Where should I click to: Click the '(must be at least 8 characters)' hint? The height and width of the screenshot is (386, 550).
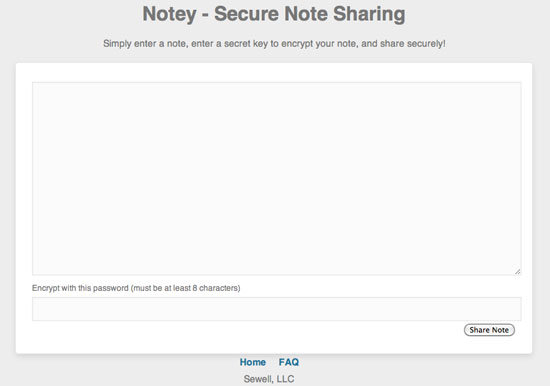pyautogui.click(x=186, y=288)
